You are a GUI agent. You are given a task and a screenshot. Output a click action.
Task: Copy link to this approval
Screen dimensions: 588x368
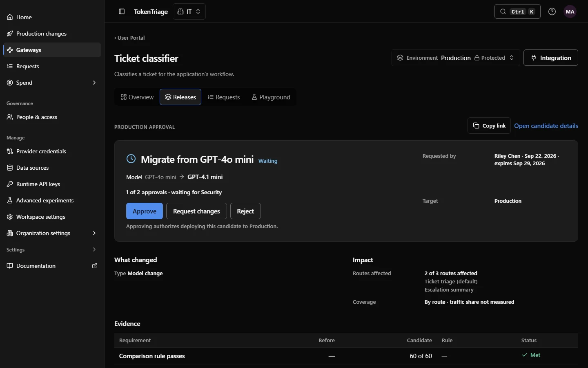[x=489, y=126]
